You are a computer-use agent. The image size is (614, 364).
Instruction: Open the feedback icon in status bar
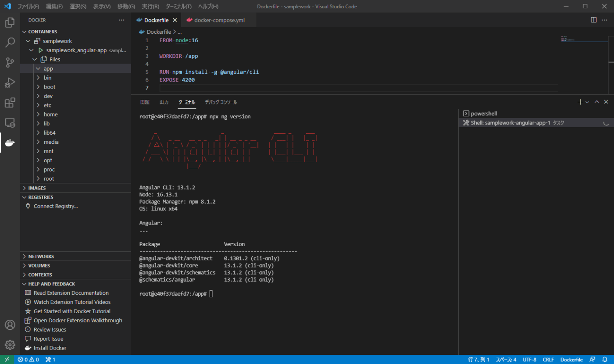pos(592,360)
